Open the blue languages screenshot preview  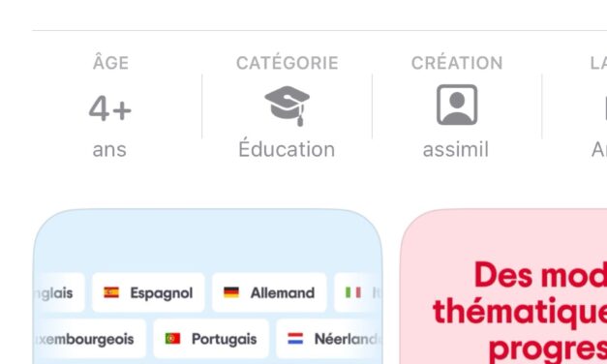point(208,287)
